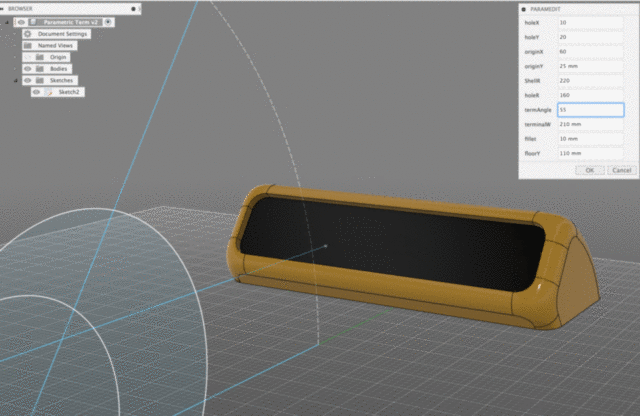
Task: Click the holeX parameter label
Action: [532, 22]
